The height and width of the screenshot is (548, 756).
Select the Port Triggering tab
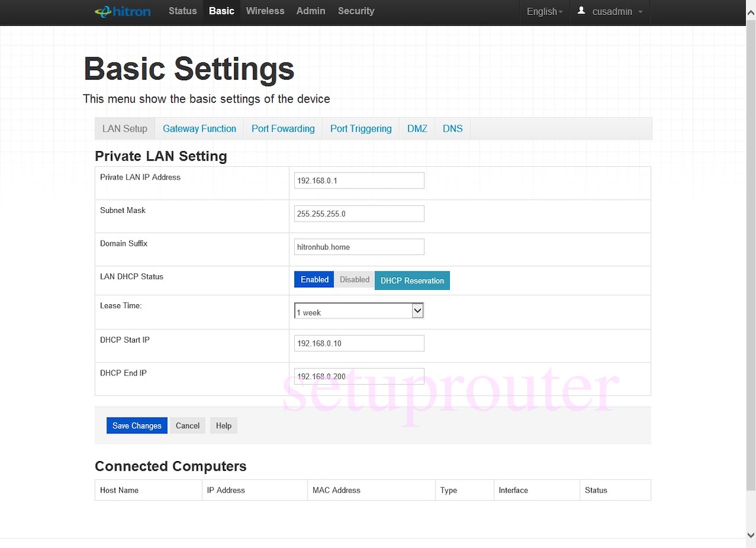tap(360, 128)
